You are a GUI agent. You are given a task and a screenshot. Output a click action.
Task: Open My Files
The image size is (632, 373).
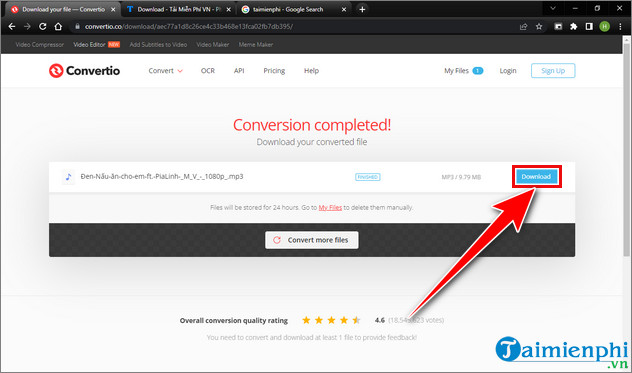[x=464, y=71]
